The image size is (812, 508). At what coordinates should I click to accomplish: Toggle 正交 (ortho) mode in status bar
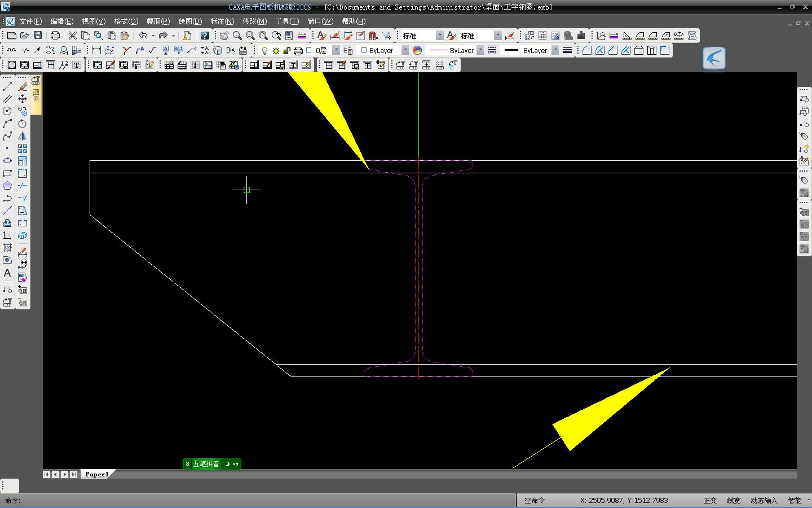(x=710, y=501)
